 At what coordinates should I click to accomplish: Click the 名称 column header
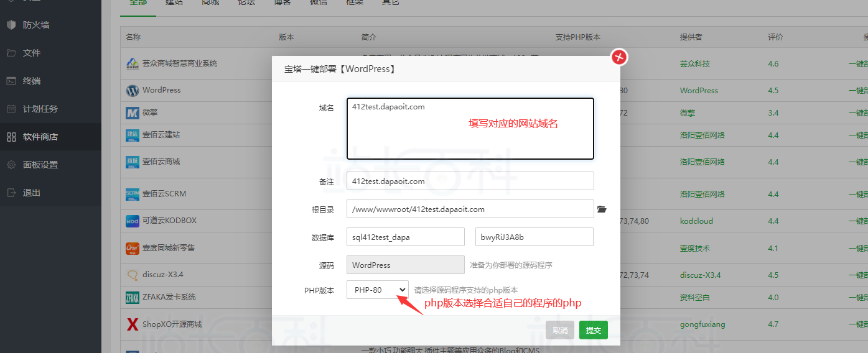pyautogui.click(x=133, y=37)
